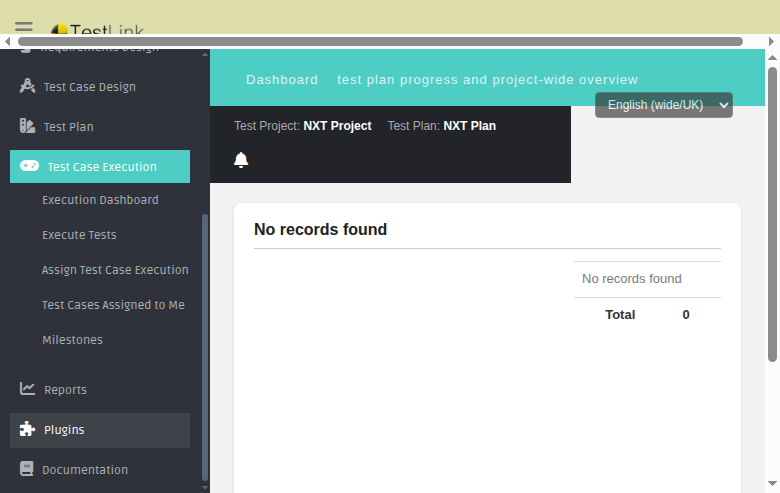Open the Reports chart icon

(27, 389)
